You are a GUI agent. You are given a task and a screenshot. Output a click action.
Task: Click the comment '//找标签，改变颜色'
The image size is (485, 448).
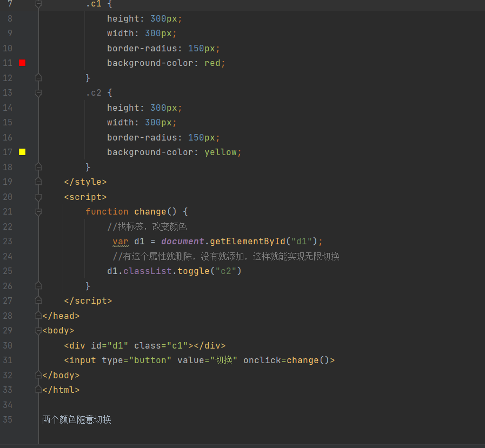[x=147, y=226]
